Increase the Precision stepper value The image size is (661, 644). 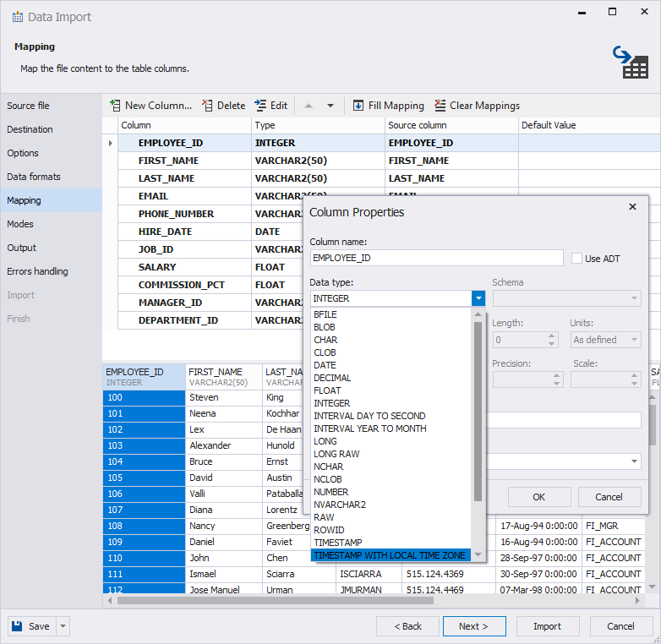(556, 376)
